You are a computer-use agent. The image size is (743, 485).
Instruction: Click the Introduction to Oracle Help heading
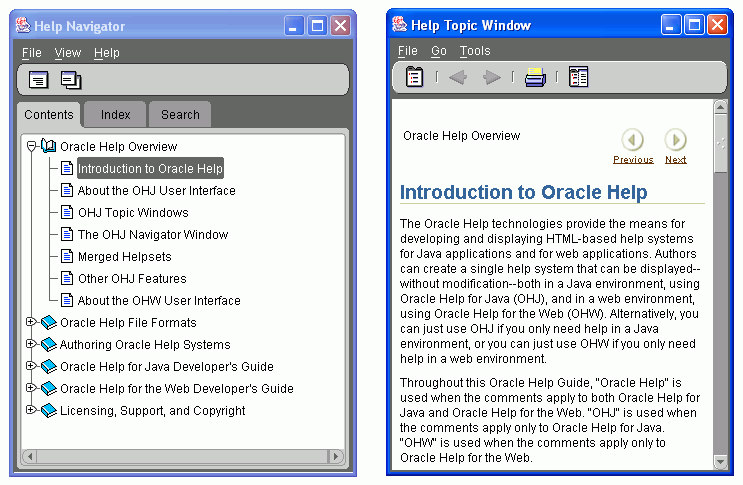(524, 192)
